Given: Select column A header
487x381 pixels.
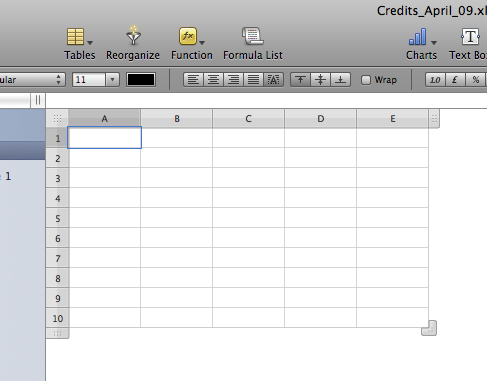Looking at the screenshot, I should click(104, 118).
